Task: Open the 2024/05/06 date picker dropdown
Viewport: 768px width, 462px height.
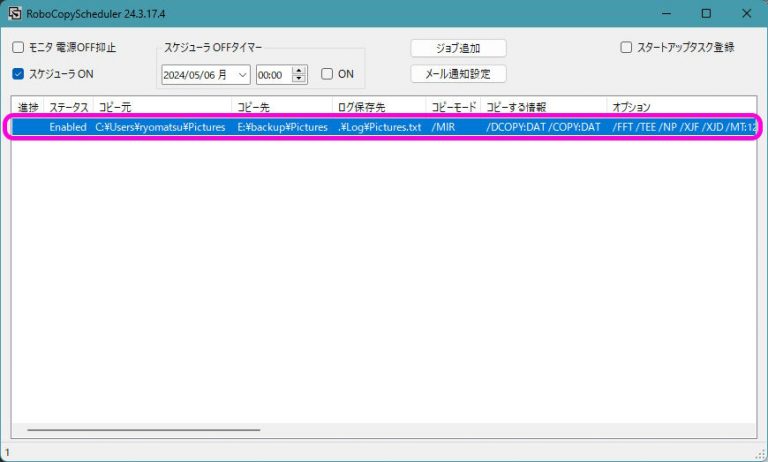Action: (242, 75)
